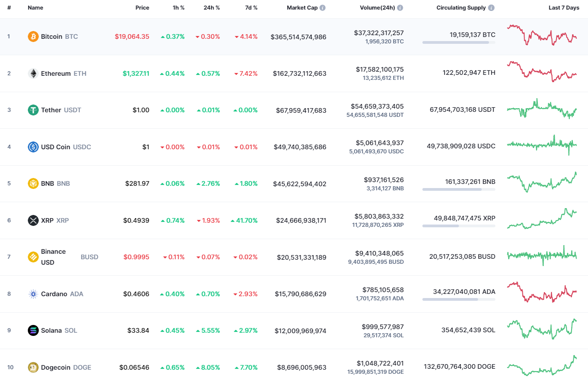This screenshot has width=588, height=382.
Task: Click Bitcoin price $19,064.35
Action: [x=132, y=37]
